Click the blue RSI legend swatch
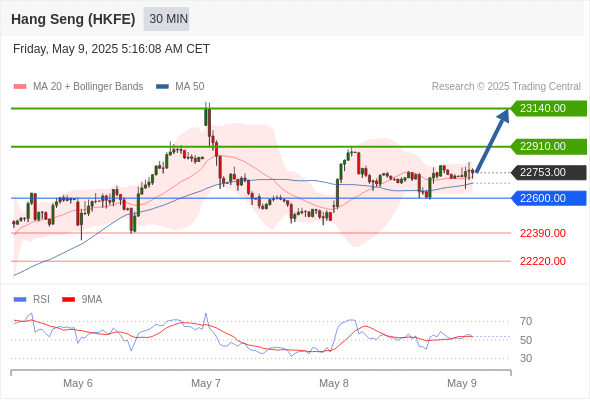Image resolution: width=590 pixels, height=400 pixels. (x=20, y=300)
